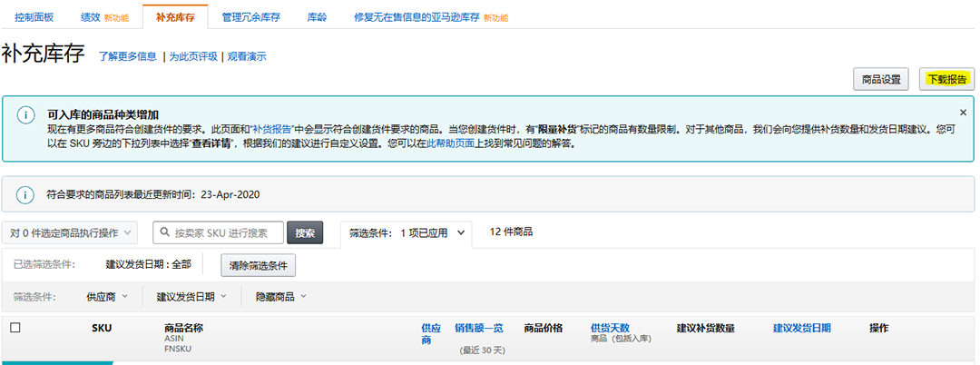Click the 建议发货日期 : 全部 applied filter text
This screenshot has height=365, width=980.
point(149,264)
